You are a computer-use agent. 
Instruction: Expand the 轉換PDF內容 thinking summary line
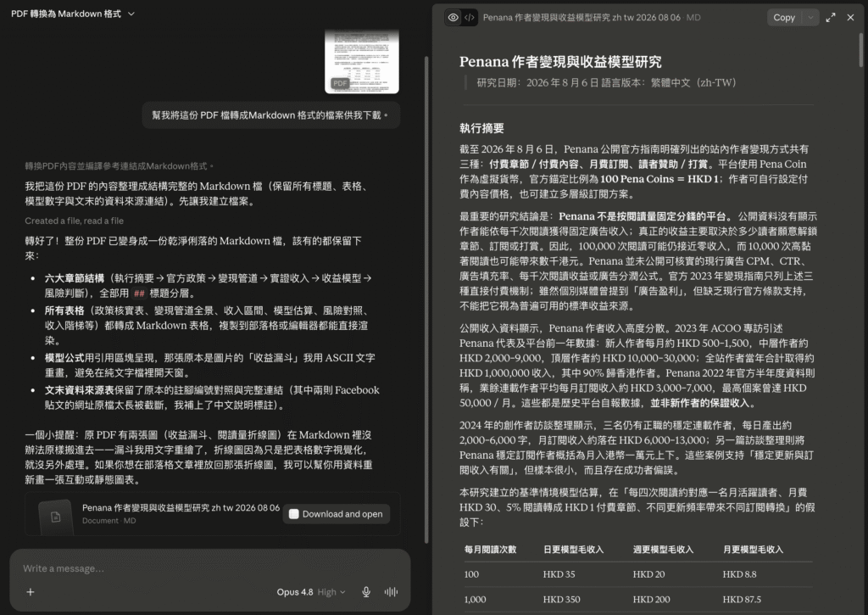point(119,166)
